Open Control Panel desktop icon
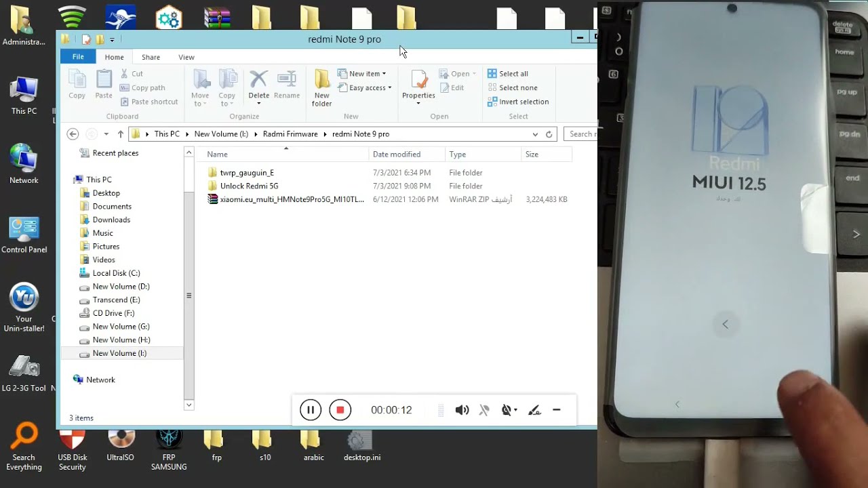 (x=24, y=235)
